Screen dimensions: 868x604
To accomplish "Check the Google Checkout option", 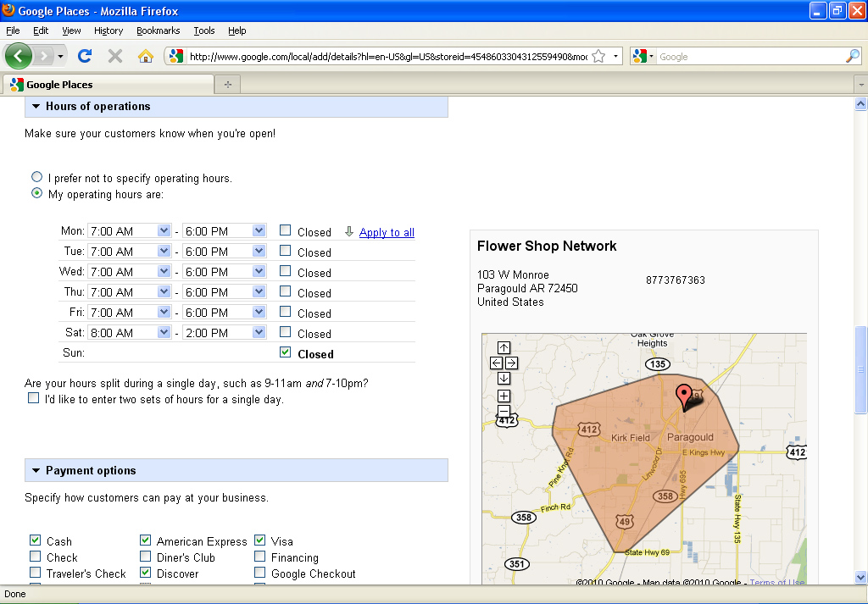I will point(259,572).
